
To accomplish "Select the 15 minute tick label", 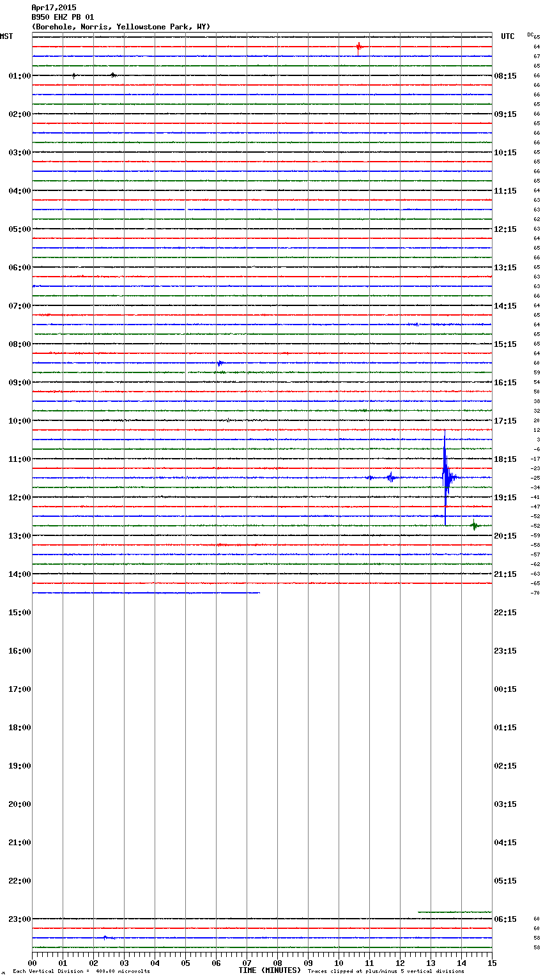I will pyautogui.click(x=492, y=963).
